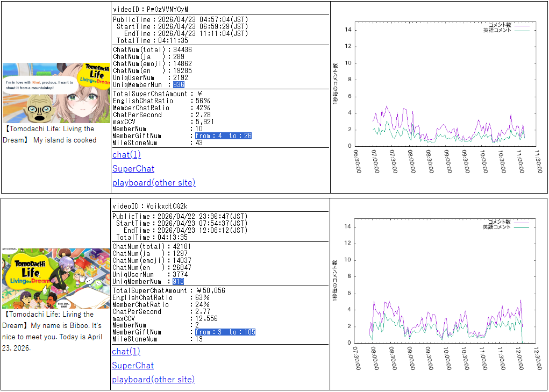Screen dimensions: 549x392
Task: Click the 'My island is cooked' stream thumbnail
Action: (x=56, y=93)
